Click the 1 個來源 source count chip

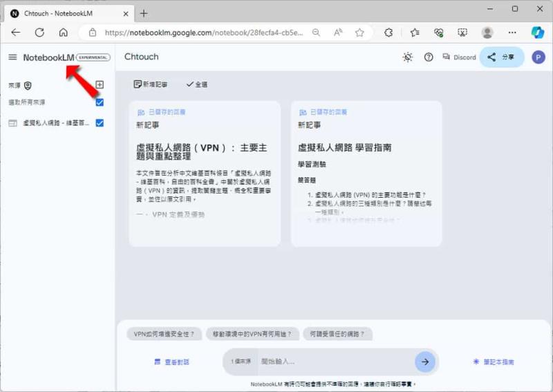pyautogui.click(x=241, y=362)
